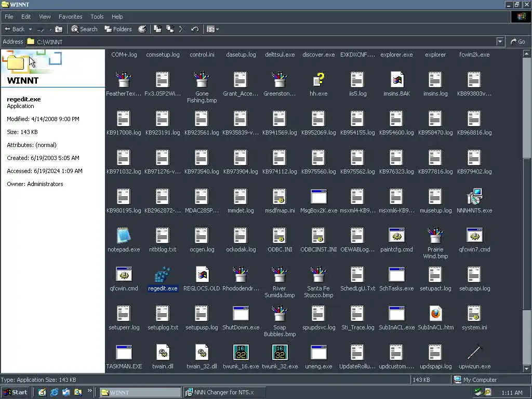
Task: Open the Edit menu
Action: point(26,17)
